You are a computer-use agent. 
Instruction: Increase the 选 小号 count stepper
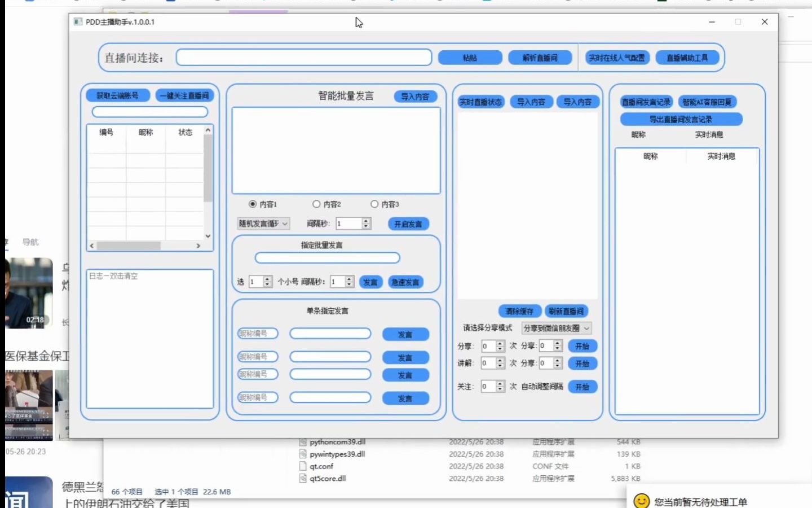point(268,279)
